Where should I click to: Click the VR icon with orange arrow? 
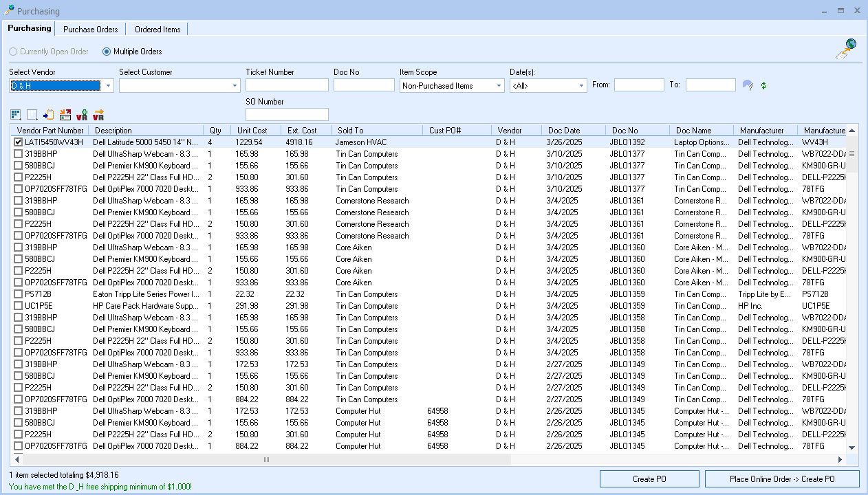(98, 115)
